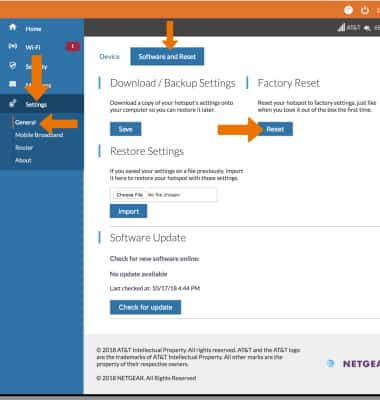Screen dimensions: 380x400
Task: Click the Settings gear icon in sidebar
Action: [12, 104]
